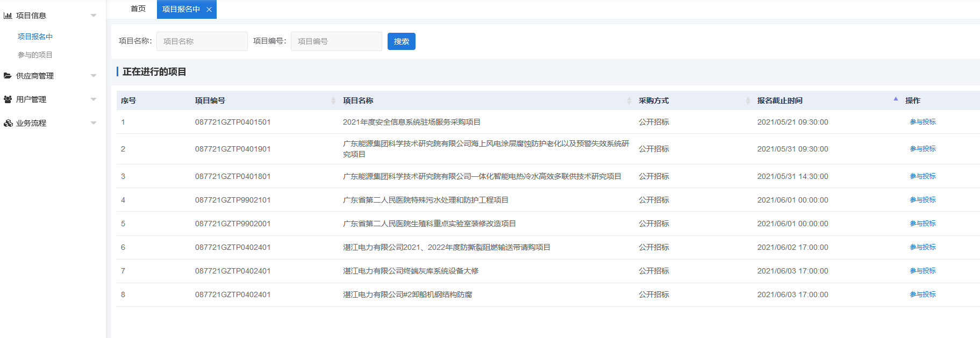The image size is (980, 338).
Task: Expand the 用户管理 menu arrow
Action: click(x=94, y=99)
